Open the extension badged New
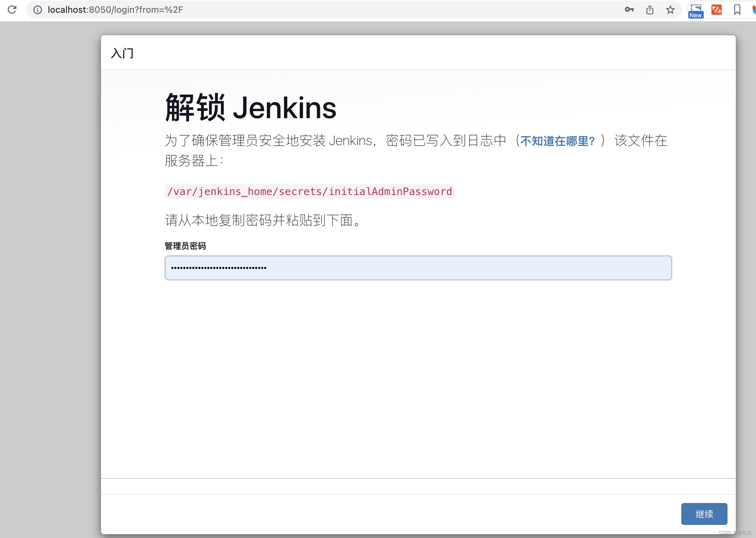756x538 pixels. (696, 11)
